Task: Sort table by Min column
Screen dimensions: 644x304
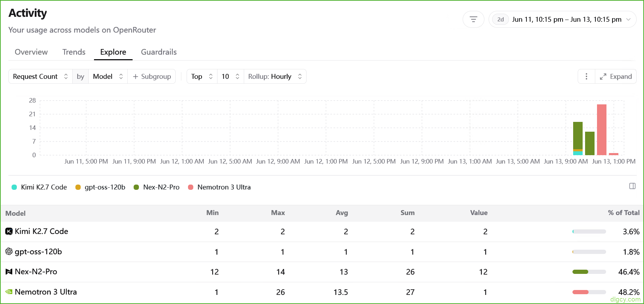Action: 213,213
